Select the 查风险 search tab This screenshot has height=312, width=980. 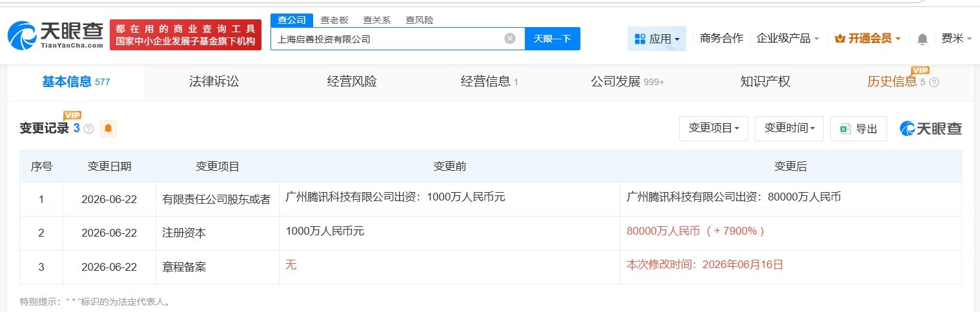(x=420, y=20)
